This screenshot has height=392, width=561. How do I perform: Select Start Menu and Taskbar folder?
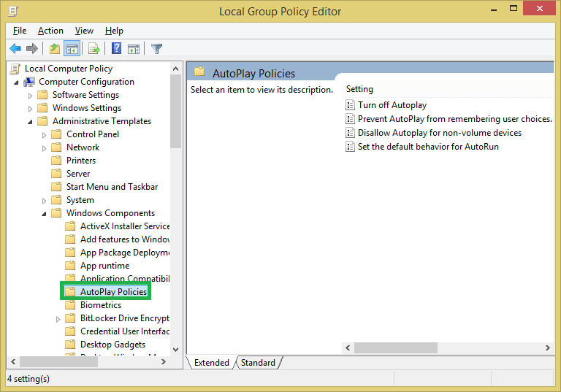pos(112,187)
